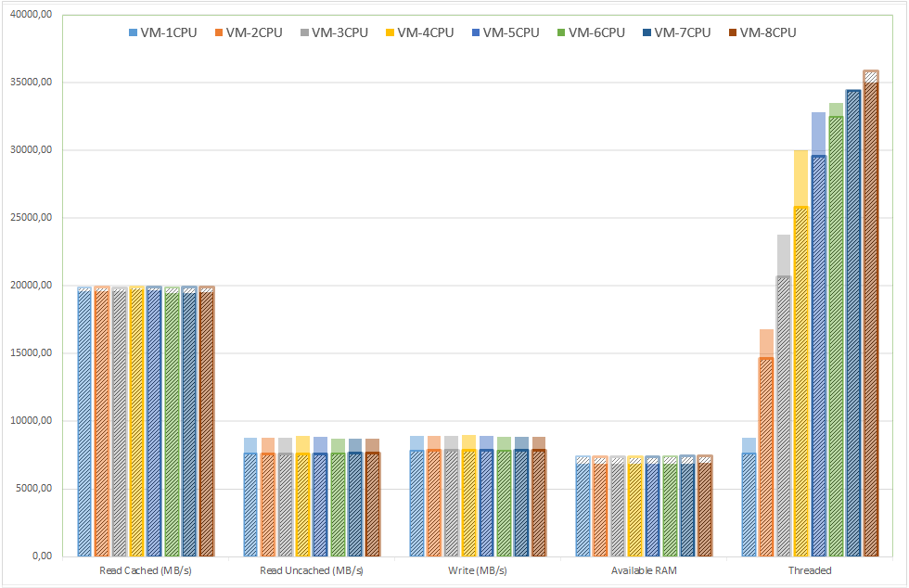Select the yellow VM-4CPU Write bar
Image resolution: width=909 pixels, height=588 pixels.
click(469, 496)
